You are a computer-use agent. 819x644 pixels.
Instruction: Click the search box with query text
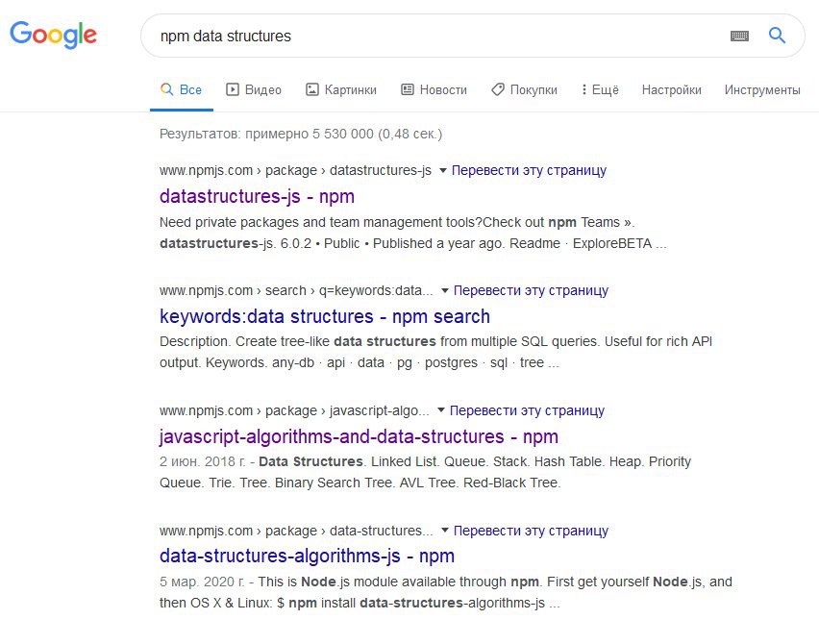[433, 36]
